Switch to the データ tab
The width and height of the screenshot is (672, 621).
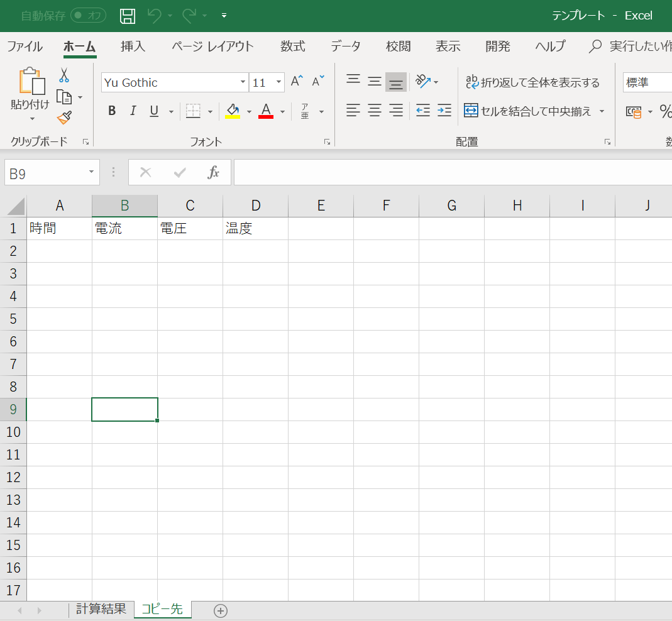tap(345, 46)
